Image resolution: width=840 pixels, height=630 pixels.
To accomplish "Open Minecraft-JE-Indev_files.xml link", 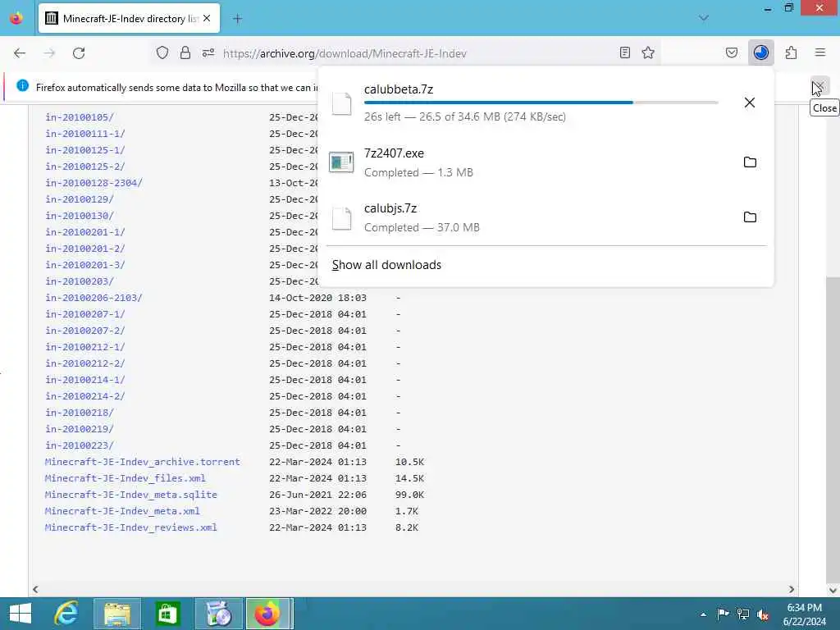I will click(x=126, y=478).
